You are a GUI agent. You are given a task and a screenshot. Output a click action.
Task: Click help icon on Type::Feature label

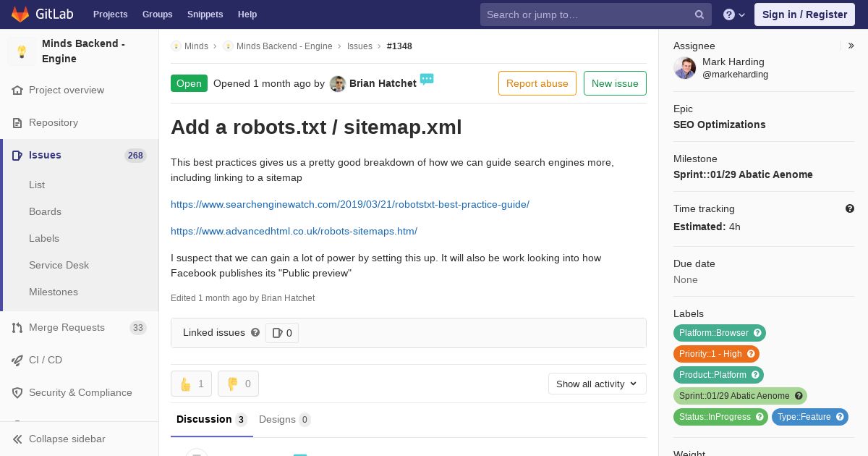841,417
